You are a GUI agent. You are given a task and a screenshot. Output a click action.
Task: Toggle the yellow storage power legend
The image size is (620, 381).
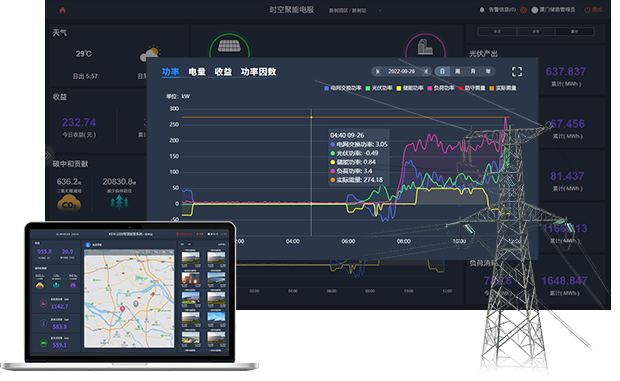(x=410, y=88)
